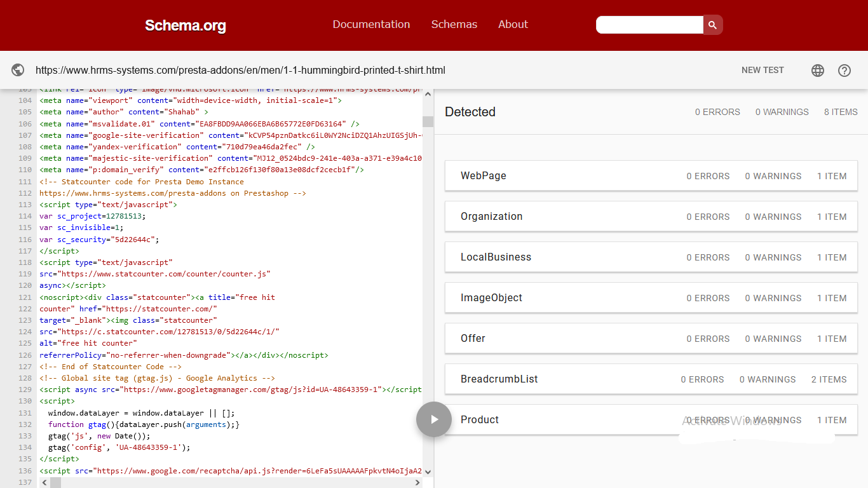Click the sc_project=12781513 code line

pos(93,216)
